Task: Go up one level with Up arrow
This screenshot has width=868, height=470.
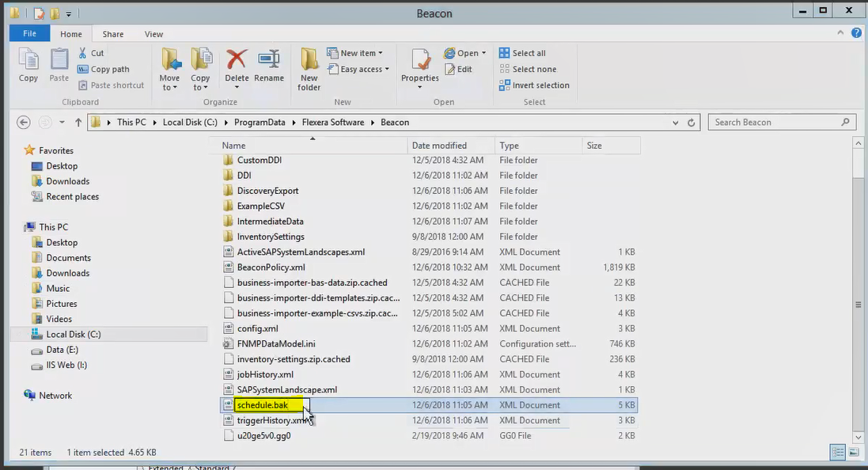Action: (x=78, y=123)
